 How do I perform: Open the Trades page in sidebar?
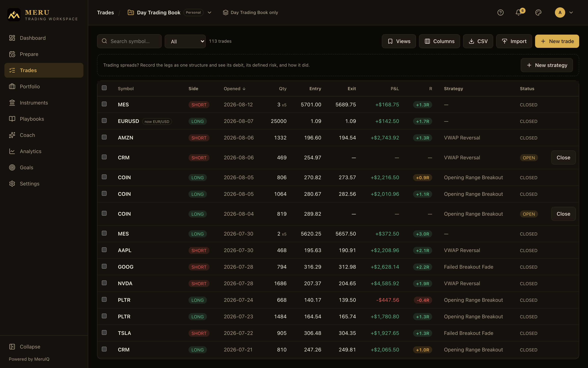44,70
